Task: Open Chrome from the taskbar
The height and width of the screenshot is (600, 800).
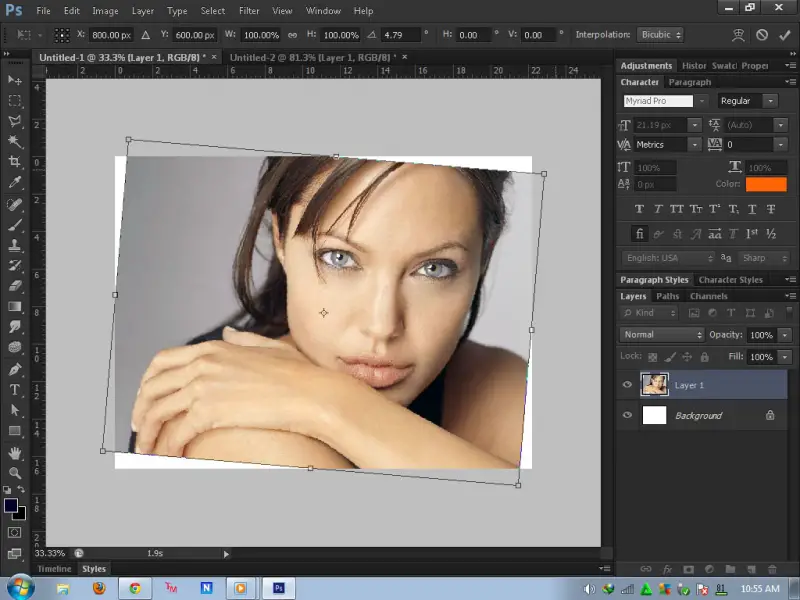Action: point(135,588)
